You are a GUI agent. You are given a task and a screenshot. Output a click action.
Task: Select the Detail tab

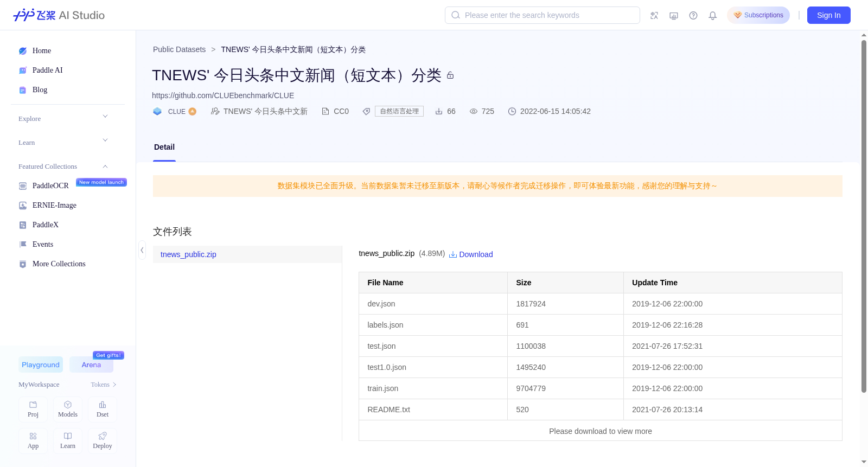[164, 148]
